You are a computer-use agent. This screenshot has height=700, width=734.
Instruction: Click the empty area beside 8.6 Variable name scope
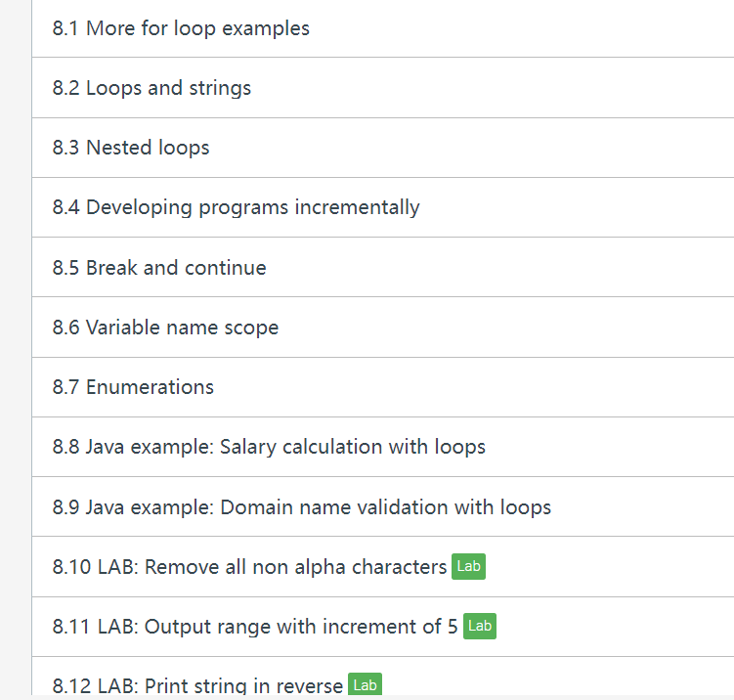pyautogui.click(x=505, y=328)
